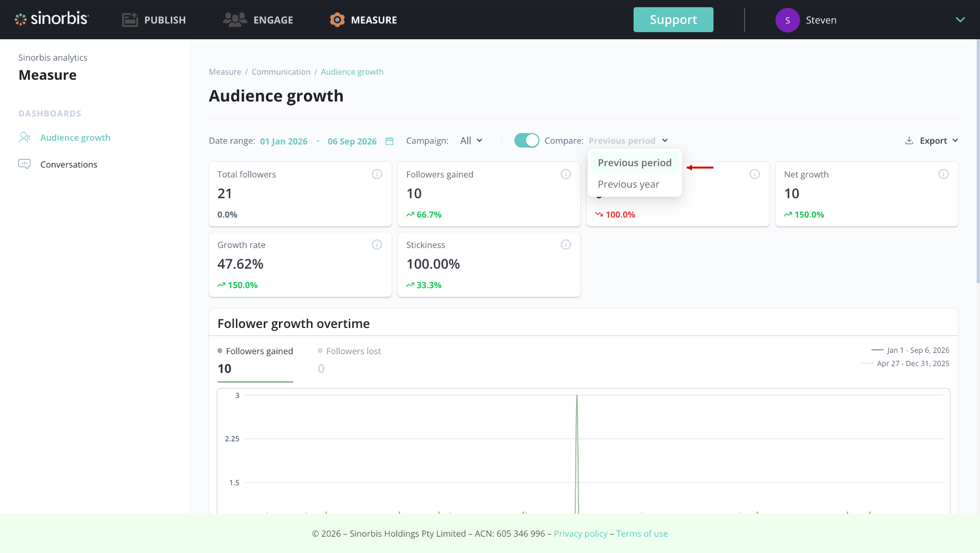
Task: Go to Measure breadcrumb
Action: point(225,72)
